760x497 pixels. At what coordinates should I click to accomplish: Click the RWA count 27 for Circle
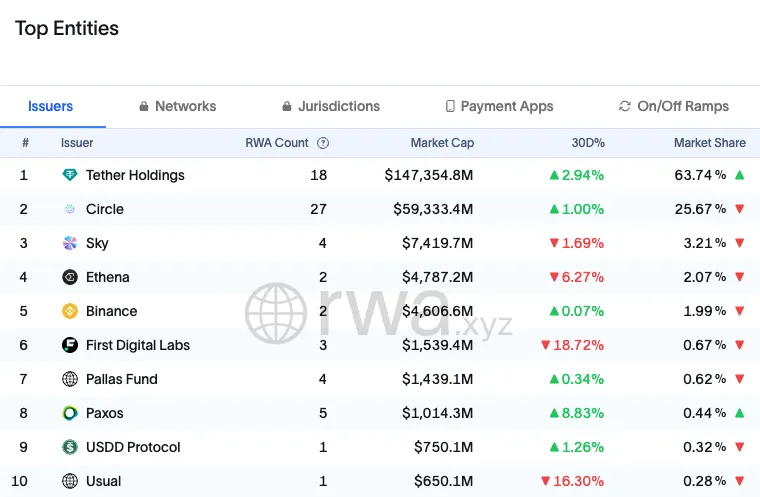pos(318,209)
